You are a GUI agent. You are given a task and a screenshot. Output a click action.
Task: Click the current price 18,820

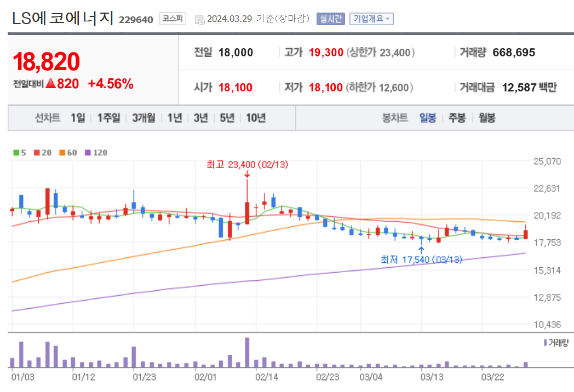[46, 61]
